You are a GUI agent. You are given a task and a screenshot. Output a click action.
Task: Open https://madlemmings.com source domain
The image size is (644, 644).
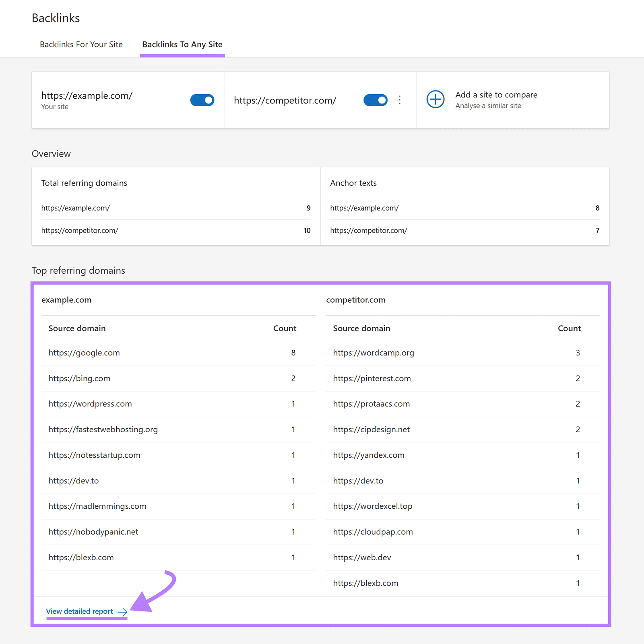(97, 506)
